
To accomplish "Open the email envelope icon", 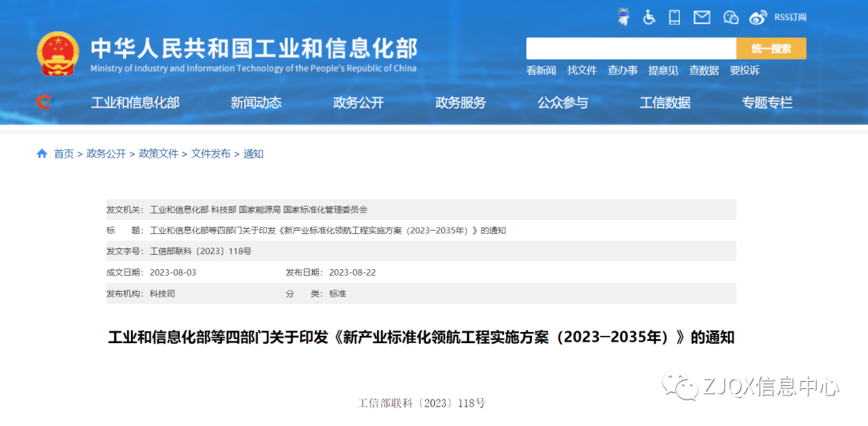I will click(702, 17).
